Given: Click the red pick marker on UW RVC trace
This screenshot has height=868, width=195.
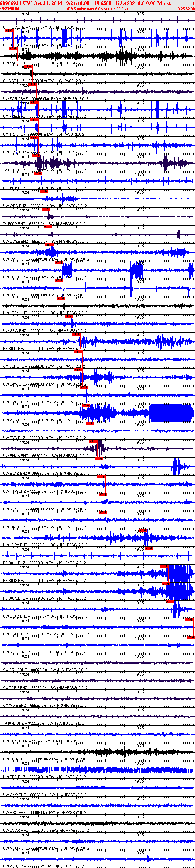Looking at the screenshot, I should pos(89,424).
